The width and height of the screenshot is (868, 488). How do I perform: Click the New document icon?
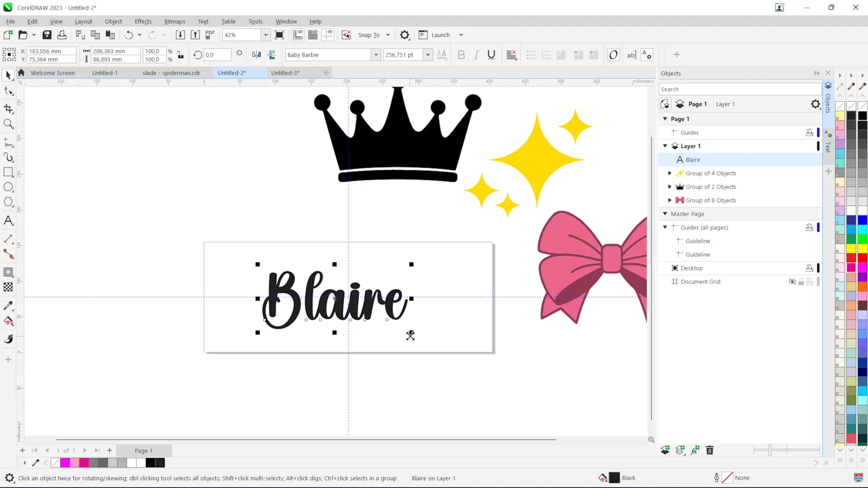coord(8,35)
